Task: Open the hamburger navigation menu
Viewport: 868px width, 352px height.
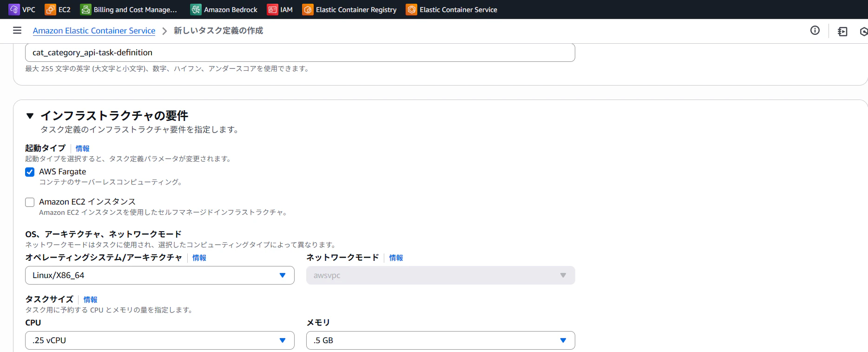Action: (17, 31)
